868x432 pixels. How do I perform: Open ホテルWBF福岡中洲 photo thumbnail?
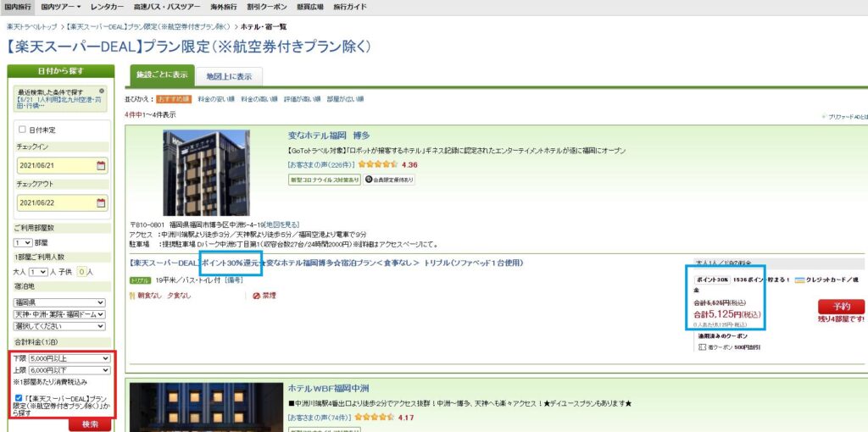(206, 407)
